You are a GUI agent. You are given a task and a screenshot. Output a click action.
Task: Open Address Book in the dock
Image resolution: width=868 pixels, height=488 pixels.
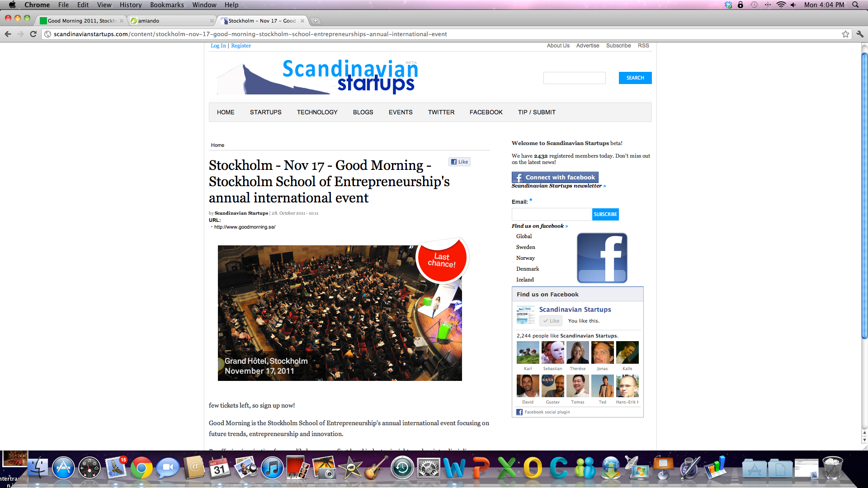(194, 468)
